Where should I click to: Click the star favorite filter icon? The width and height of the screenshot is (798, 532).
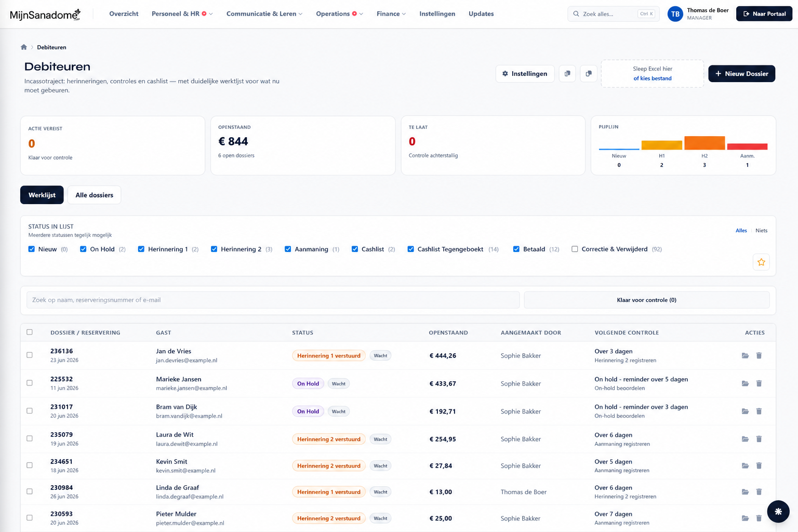[x=761, y=262]
